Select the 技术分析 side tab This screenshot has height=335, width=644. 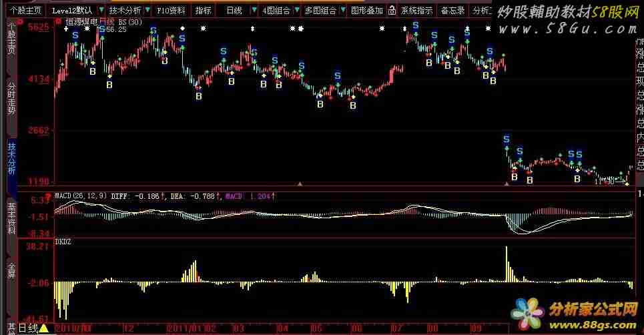tap(11, 158)
